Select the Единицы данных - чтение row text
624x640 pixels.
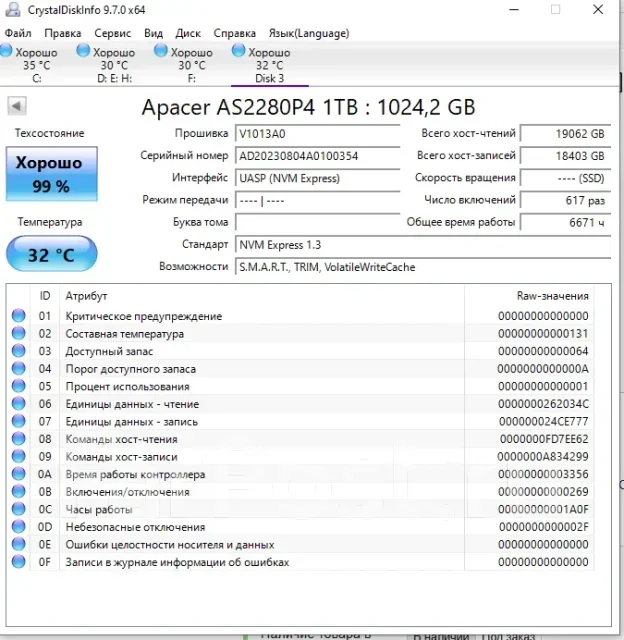[132, 404]
